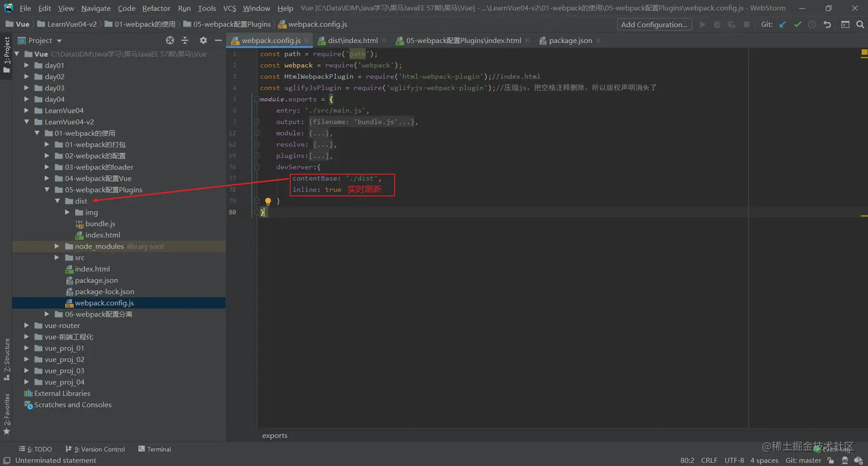This screenshot has height=466, width=868.
Task: Open the 6: TODO tool window
Action: 36,449
